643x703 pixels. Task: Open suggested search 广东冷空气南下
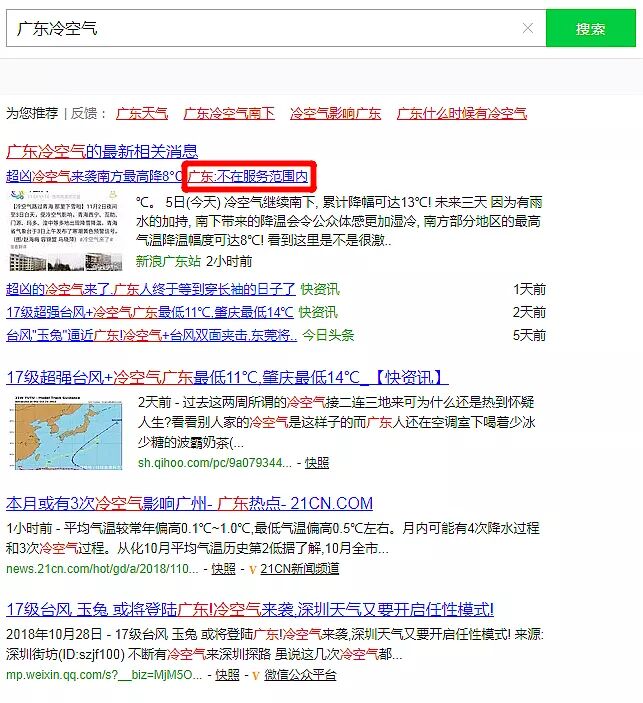[229, 113]
